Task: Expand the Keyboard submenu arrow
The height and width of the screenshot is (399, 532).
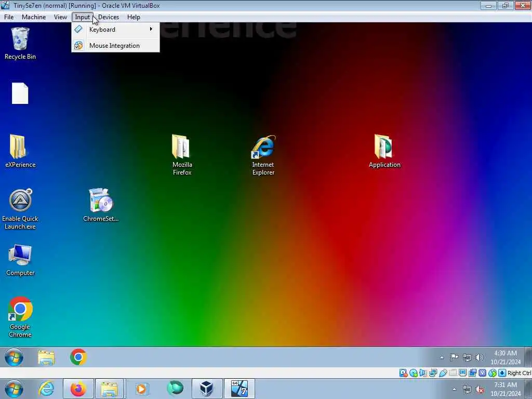Action: pos(151,29)
